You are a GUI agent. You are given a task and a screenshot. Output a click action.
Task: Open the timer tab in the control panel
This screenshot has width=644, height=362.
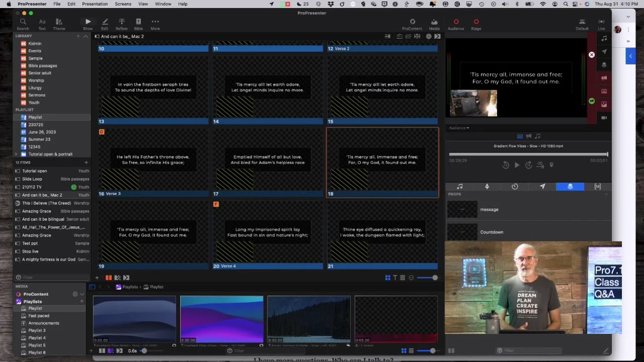515,187
